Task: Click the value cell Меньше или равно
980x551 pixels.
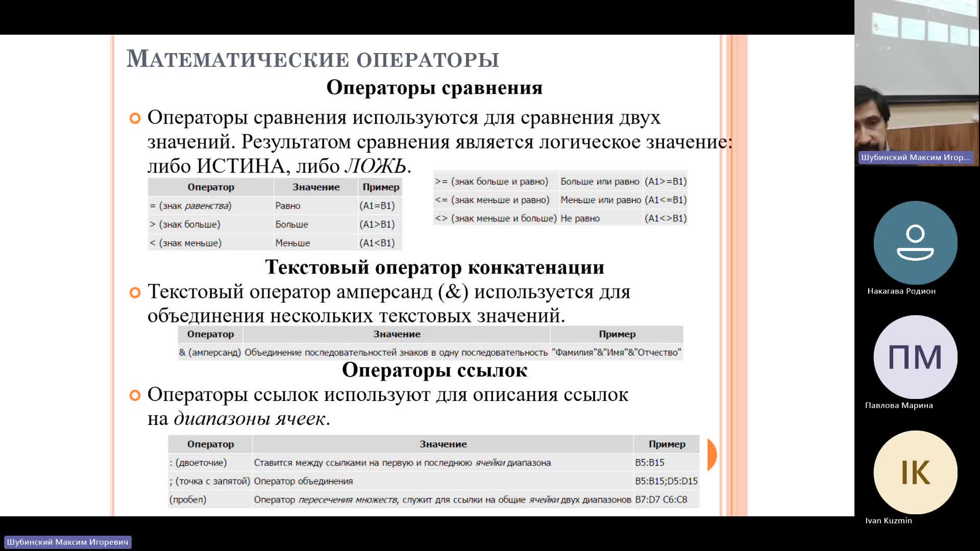Action: pyautogui.click(x=601, y=199)
